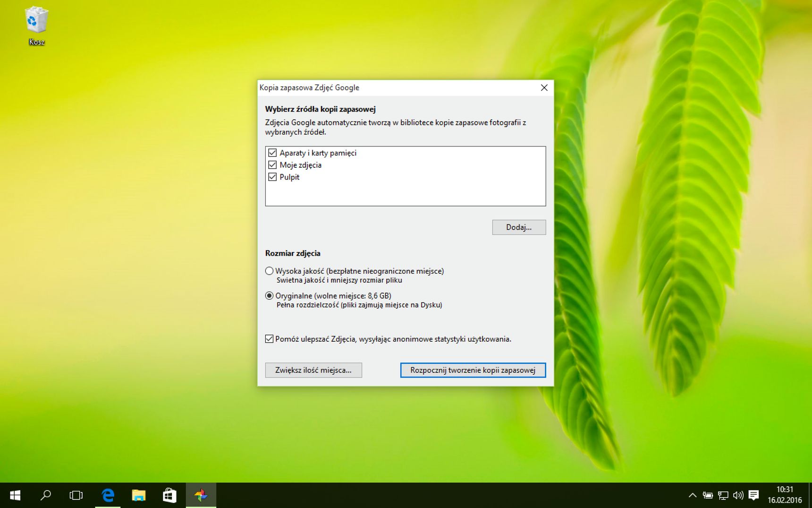
Task: Open Task View on taskbar
Action: [76, 495]
